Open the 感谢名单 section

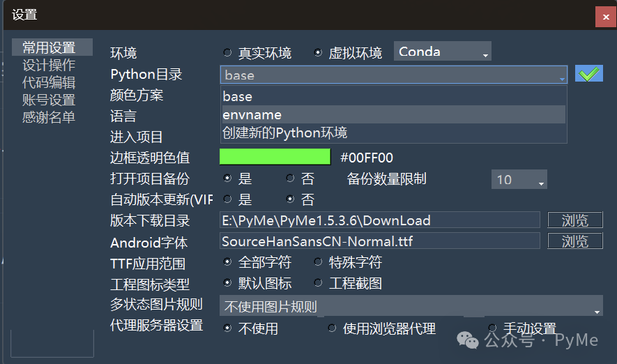49,117
